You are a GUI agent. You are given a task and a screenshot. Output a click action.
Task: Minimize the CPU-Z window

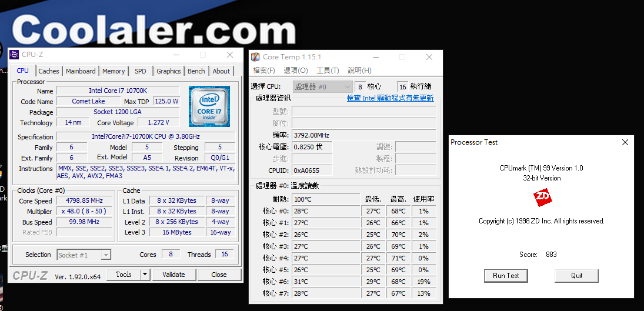tap(176, 55)
